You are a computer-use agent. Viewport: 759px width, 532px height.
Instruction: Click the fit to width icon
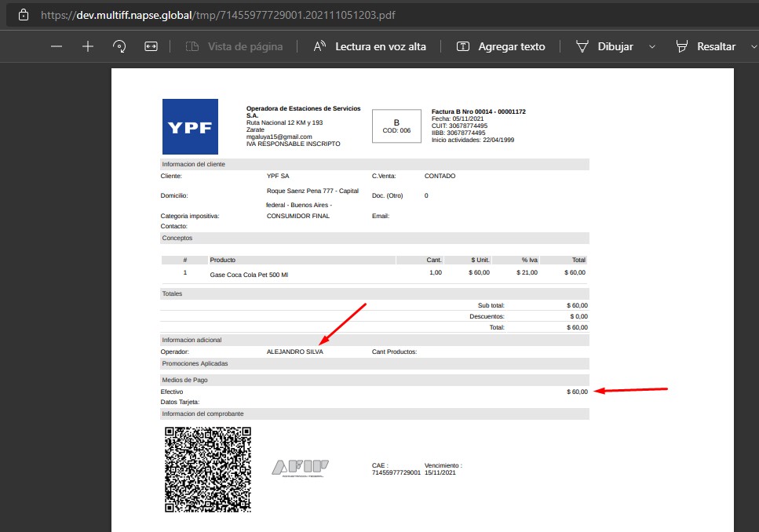click(151, 47)
